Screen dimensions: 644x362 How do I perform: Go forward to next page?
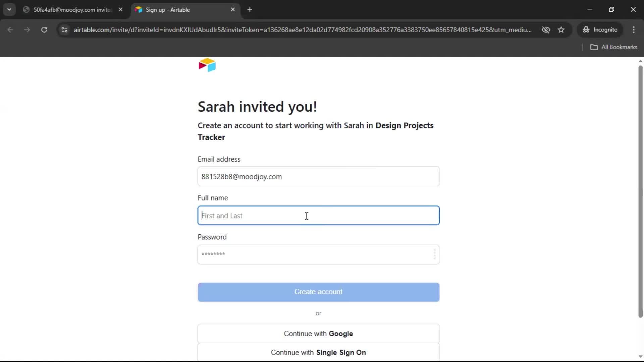click(x=27, y=30)
